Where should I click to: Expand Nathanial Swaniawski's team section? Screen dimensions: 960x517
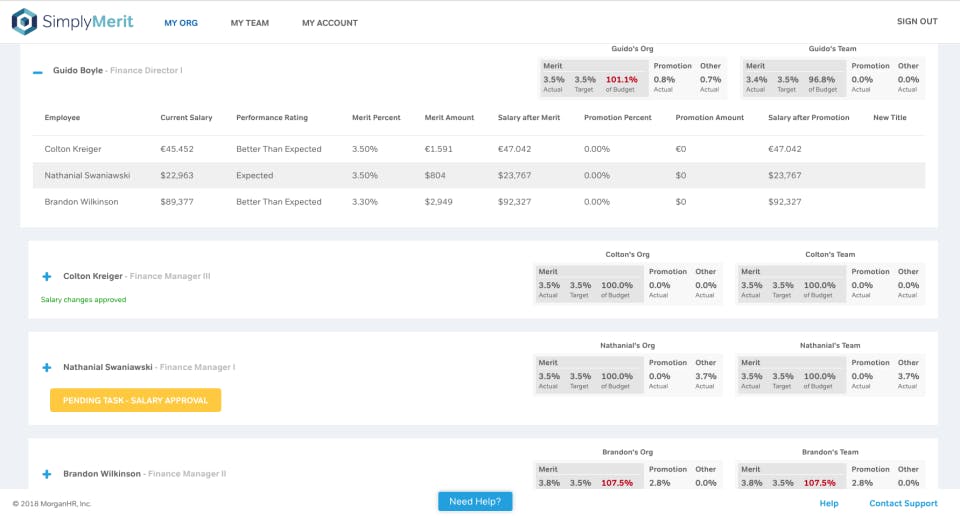[x=47, y=368]
